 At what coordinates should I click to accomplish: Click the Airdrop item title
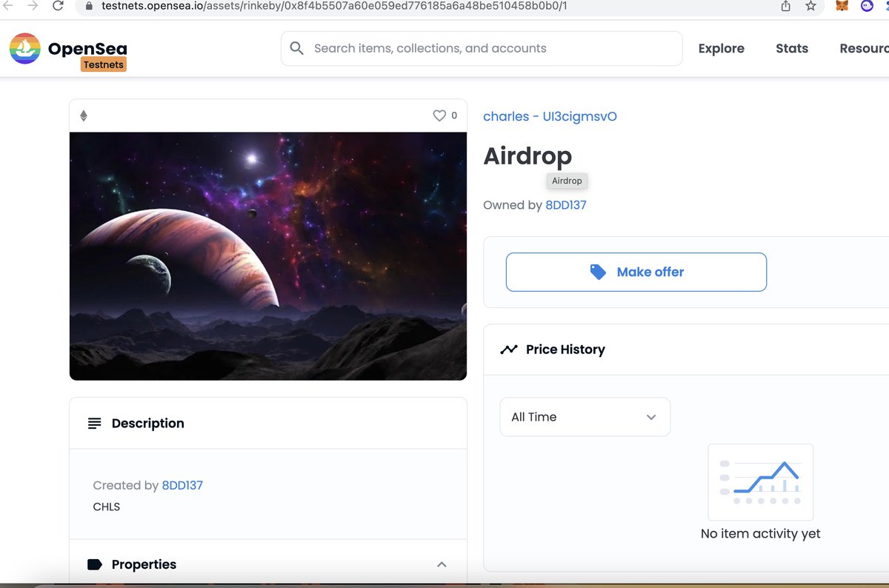(x=527, y=156)
